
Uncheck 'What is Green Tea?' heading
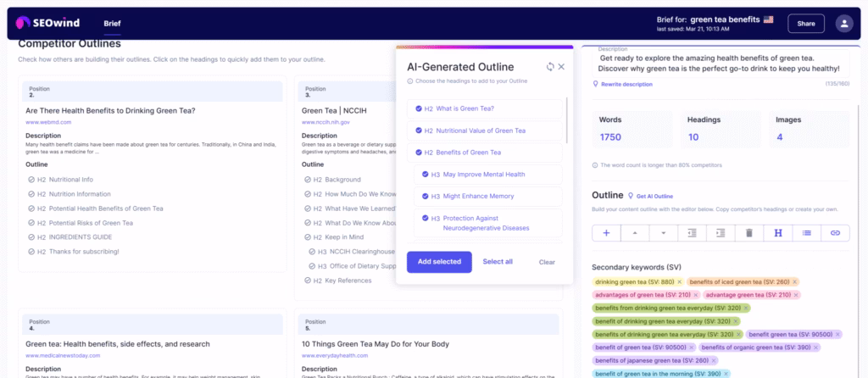tap(418, 108)
